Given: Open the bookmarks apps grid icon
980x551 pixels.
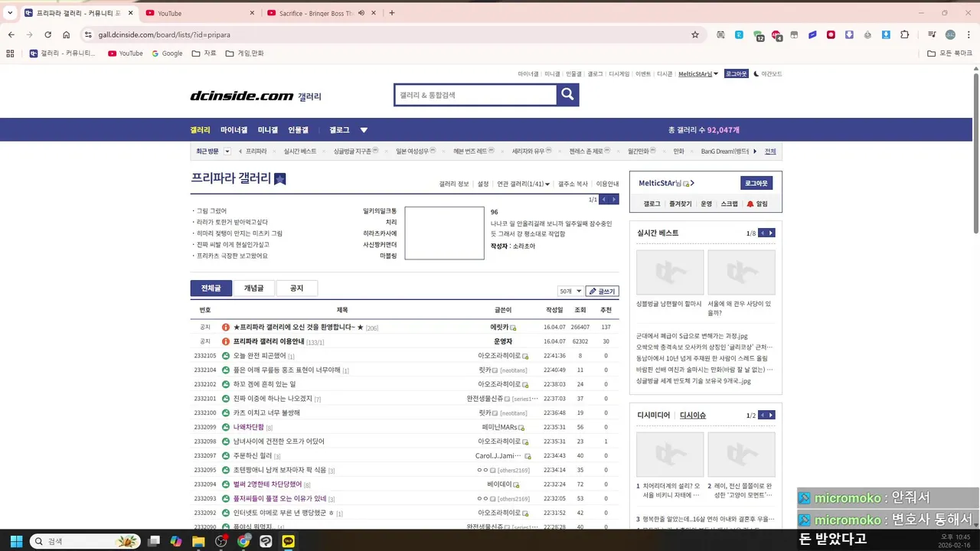Looking at the screenshot, I should click(10, 54).
